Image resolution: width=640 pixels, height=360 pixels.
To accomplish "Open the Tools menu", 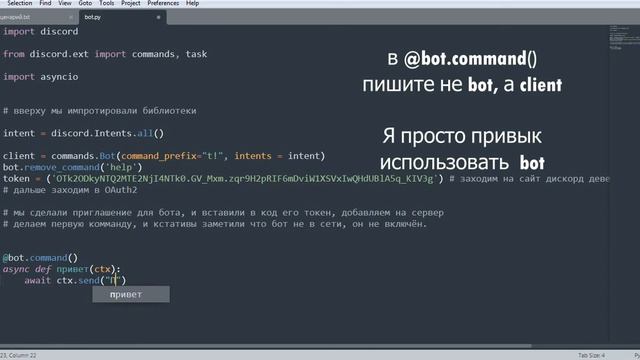I will pos(107,3).
